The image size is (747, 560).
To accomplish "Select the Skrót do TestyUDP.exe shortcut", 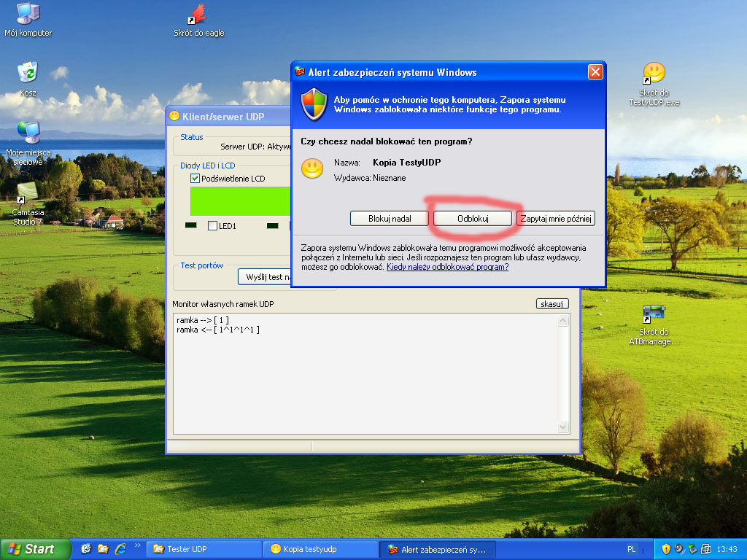I will (654, 85).
